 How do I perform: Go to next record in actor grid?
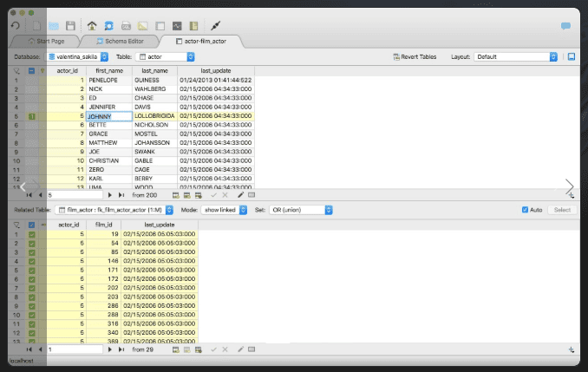coord(110,195)
